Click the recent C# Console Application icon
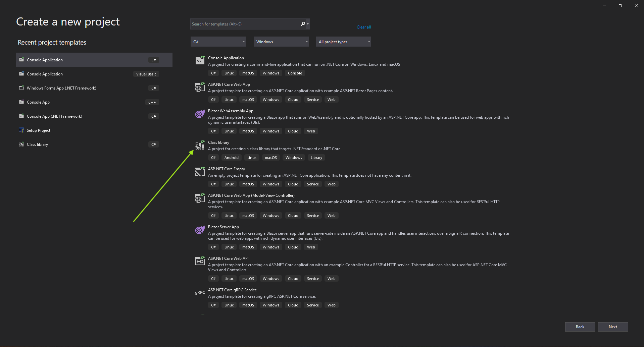The width and height of the screenshot is (644, 347). pos(21,60)
